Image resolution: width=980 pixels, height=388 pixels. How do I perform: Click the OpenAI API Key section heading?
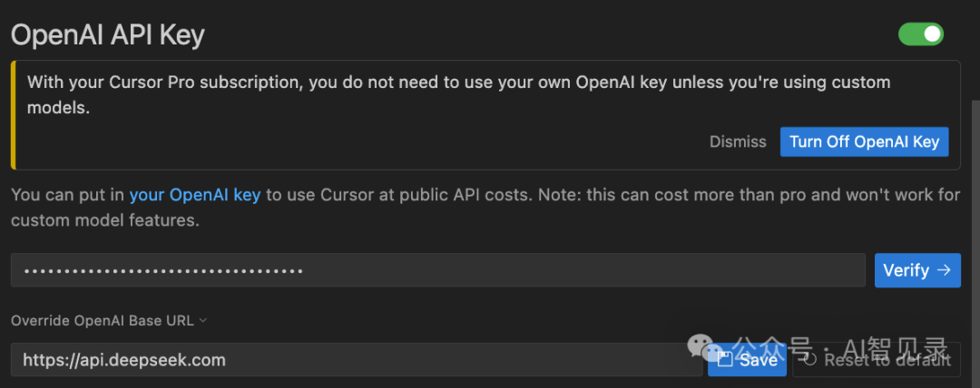click(107, 34)
